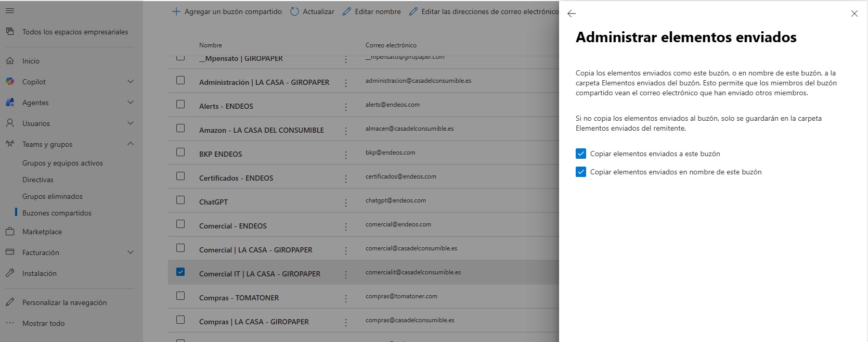
Task: Open the hamburger navigation menu
Action: pyautogui.click(x=10, y=10)
